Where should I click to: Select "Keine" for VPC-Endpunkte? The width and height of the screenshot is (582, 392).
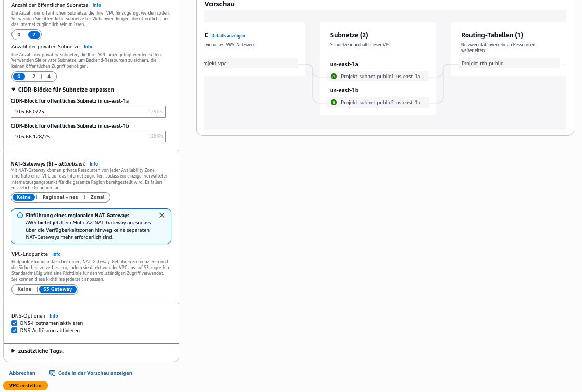click(x=24, y=289)
